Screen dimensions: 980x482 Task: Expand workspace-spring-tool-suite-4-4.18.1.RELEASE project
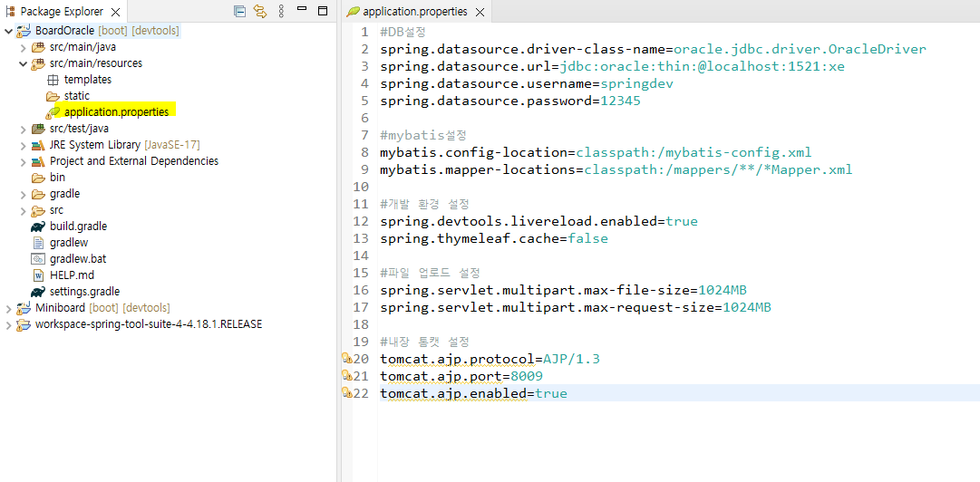click(9, 324)
